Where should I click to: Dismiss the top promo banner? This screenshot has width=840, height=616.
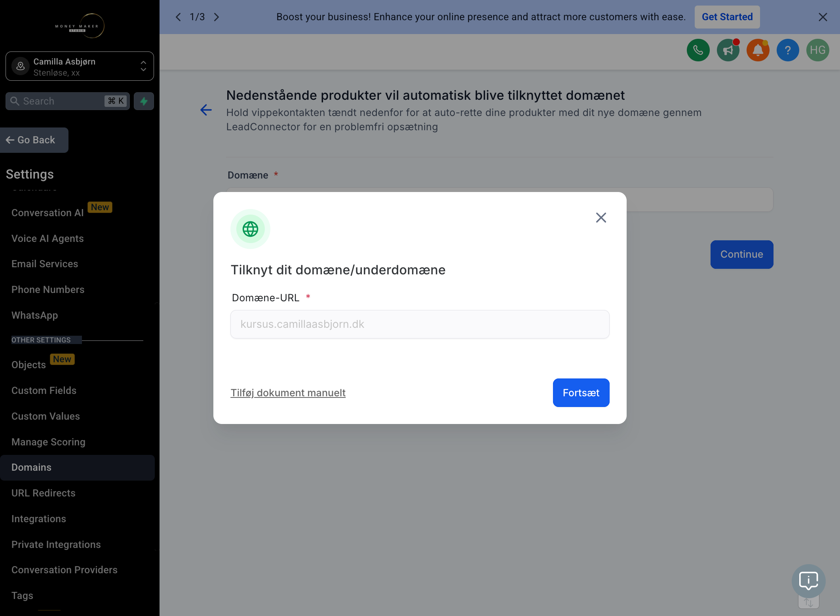tap(823, 17)
